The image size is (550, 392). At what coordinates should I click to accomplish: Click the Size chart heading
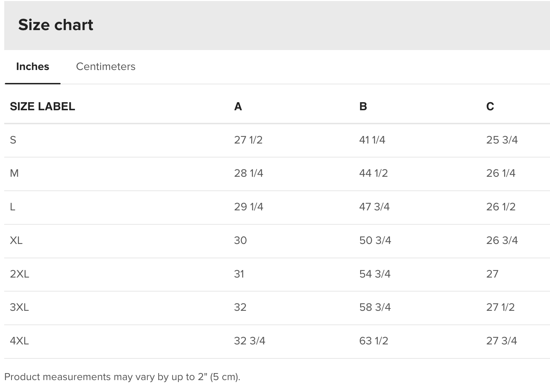pos(56,25)
